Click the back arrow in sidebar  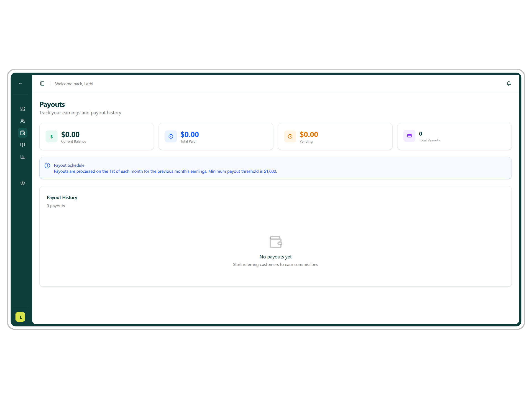[x=21, y=83]
